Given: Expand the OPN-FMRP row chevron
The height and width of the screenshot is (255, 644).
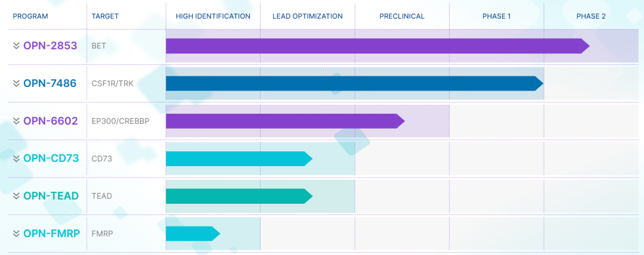Looking at the screenshot, I should 16,234.
